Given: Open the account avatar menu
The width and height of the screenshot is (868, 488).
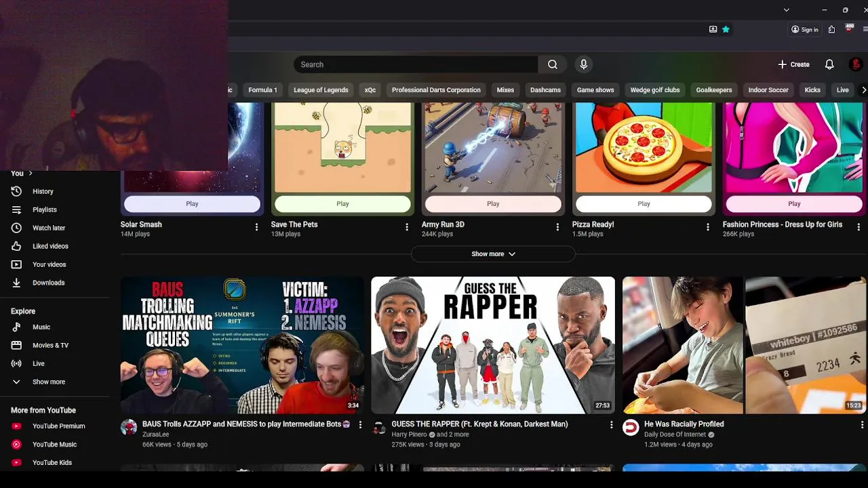Looking at the screenshot, I should pos(856,64).
